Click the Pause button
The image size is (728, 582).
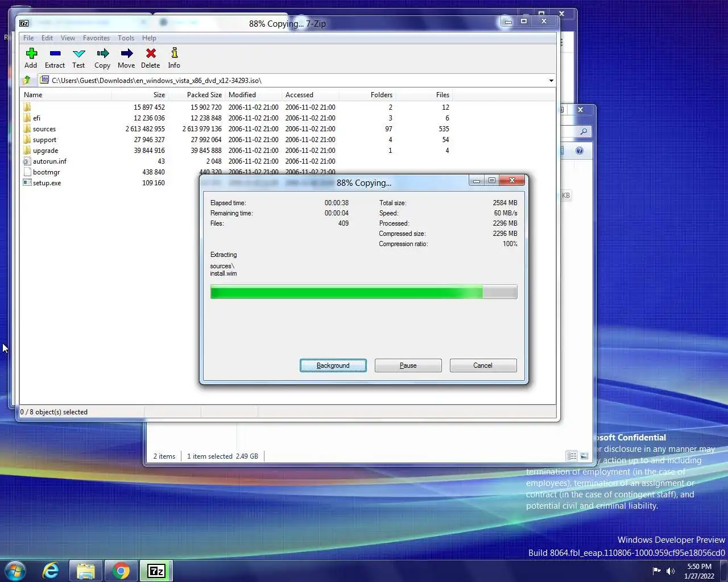point(408,365)
